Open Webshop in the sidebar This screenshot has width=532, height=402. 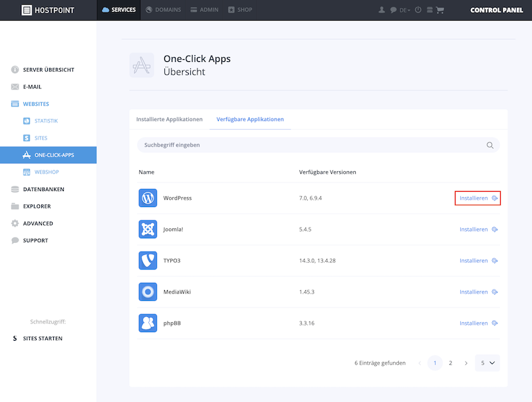[47, 172]
